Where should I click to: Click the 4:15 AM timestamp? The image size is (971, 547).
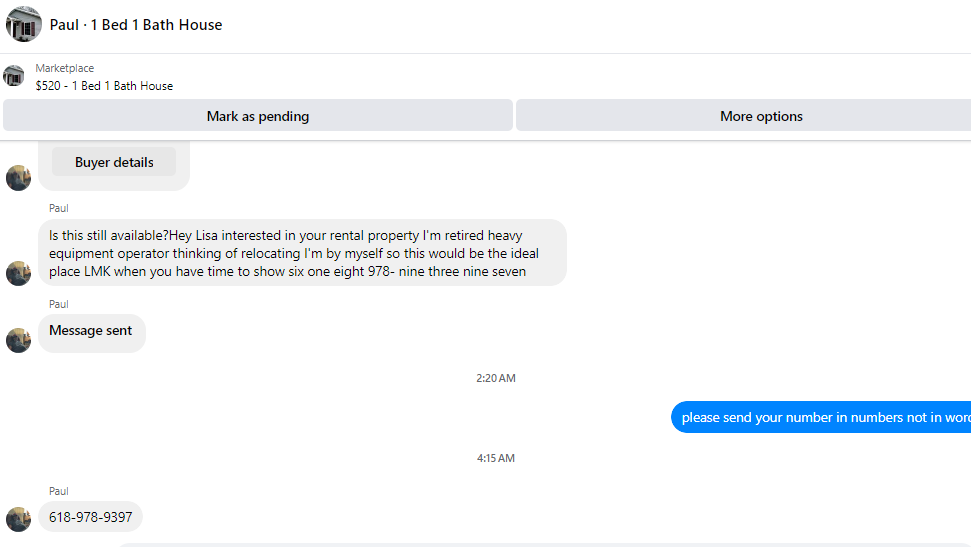click(x=495, y=458)
